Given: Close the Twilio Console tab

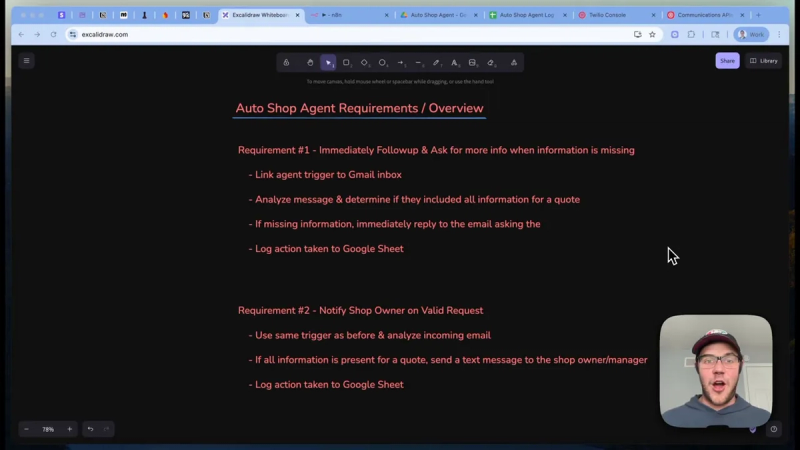Looking at the screenshot, I should tap(653, 15).
